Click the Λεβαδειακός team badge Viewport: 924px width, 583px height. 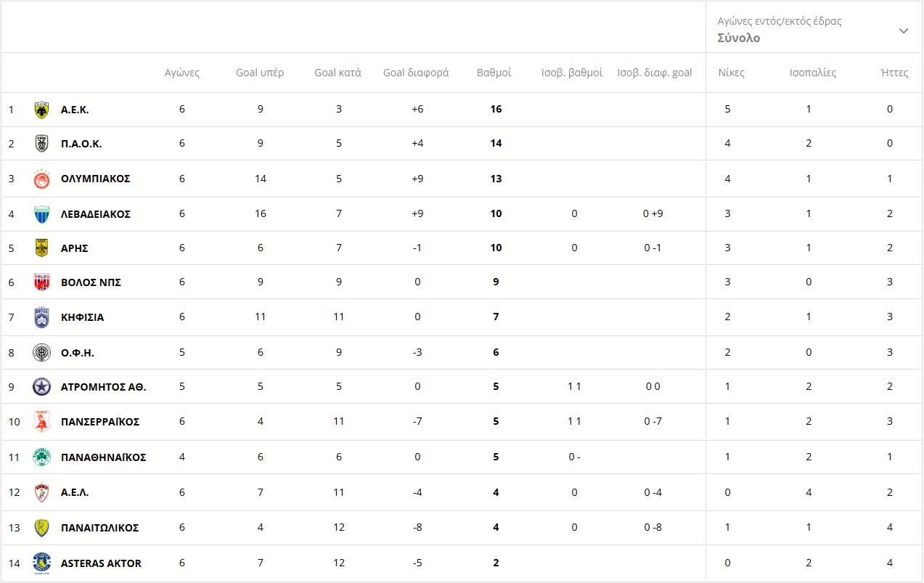coord(42,214)
